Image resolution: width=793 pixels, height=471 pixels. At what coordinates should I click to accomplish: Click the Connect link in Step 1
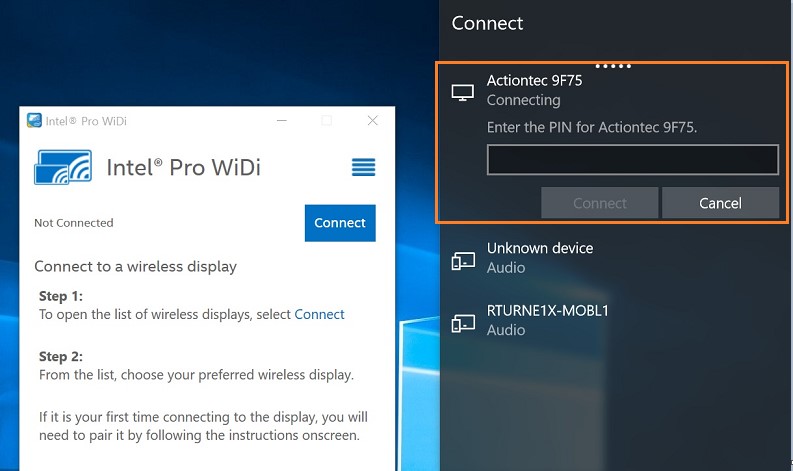click(319, 314)
